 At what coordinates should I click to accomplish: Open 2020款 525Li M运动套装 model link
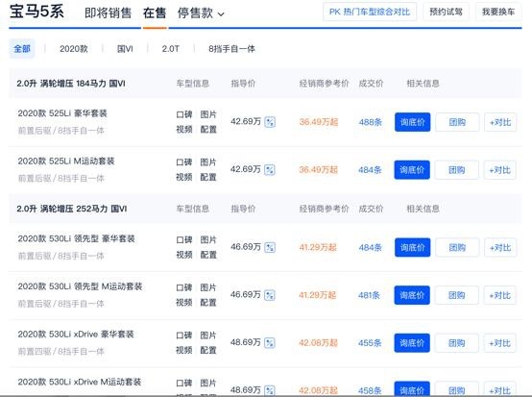pos(66,161)
